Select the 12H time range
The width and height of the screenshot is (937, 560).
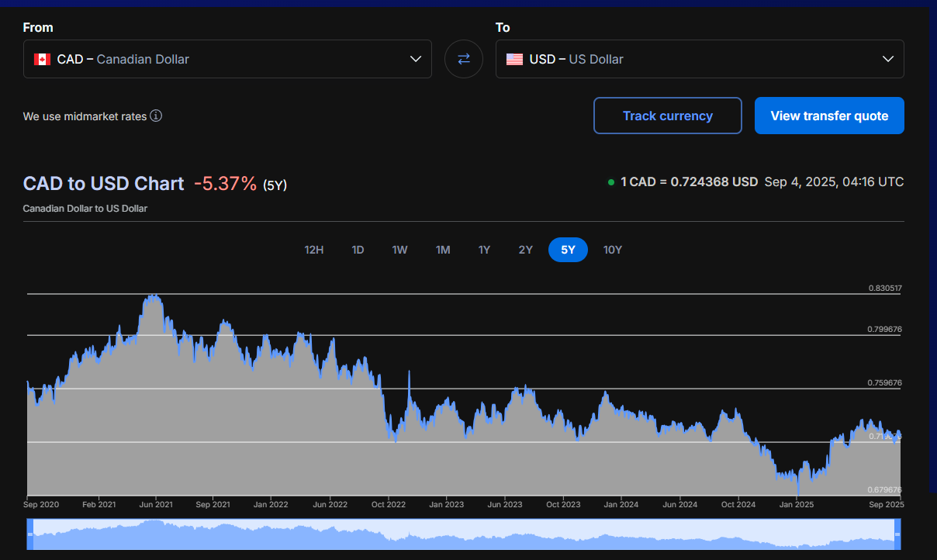click(314, 250)
